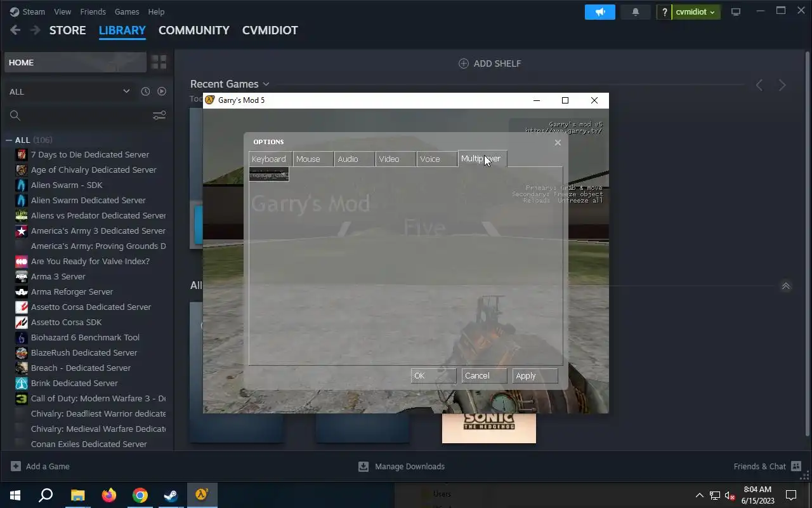Open the ALL filter dropdown
812x508 pixels.
(x=70, y=91)
